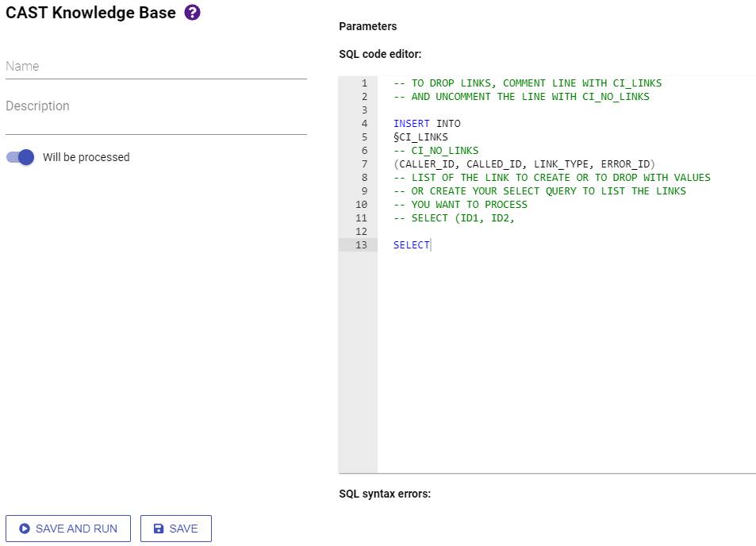
Task: Click the 'Will be processed' label text
Action: coord(86,157)
